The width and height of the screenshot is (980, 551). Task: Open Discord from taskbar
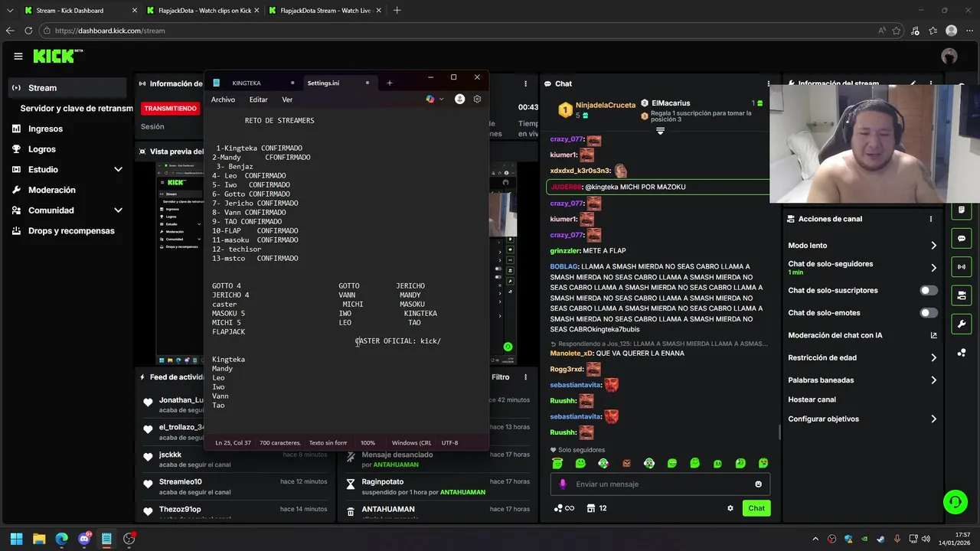tap(84, 539)
